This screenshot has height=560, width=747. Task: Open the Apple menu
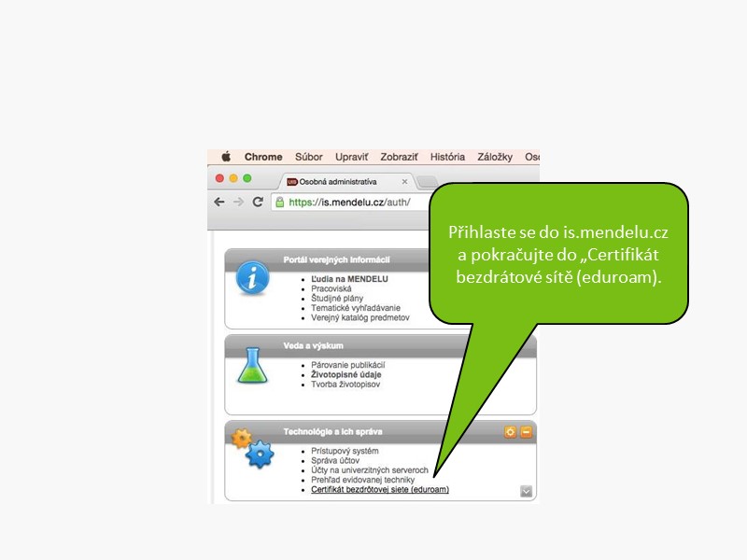click(x=225, y=157)
